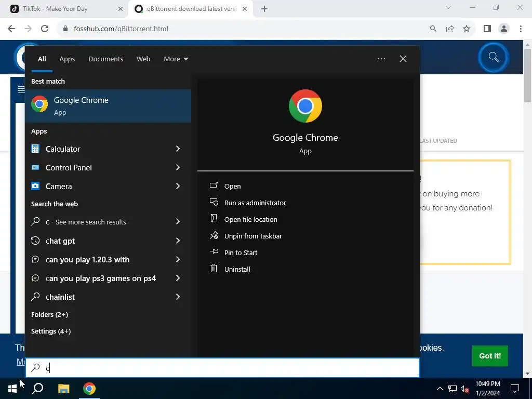Open the Windows Start menu

tap(12, 389)
